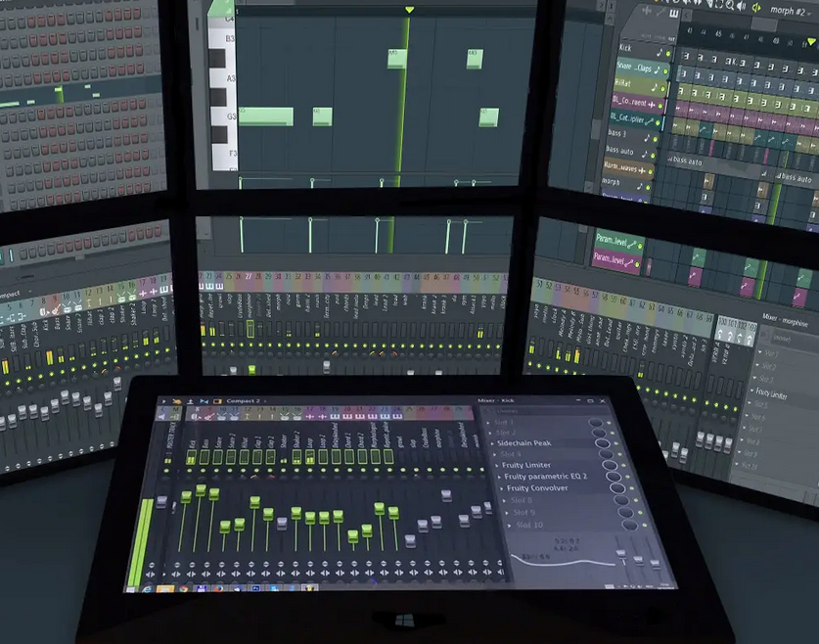Open Internet Explorer from the tablet taskbar

[148, 588]
